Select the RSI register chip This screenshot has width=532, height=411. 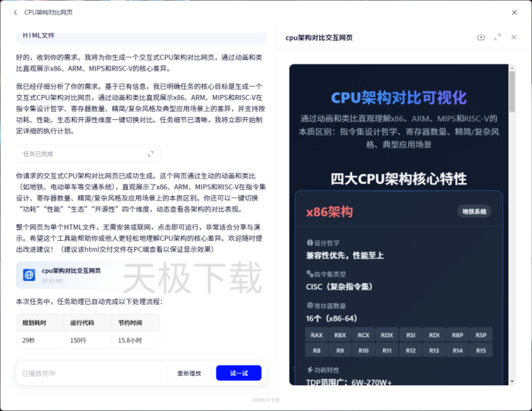point(410,335)
